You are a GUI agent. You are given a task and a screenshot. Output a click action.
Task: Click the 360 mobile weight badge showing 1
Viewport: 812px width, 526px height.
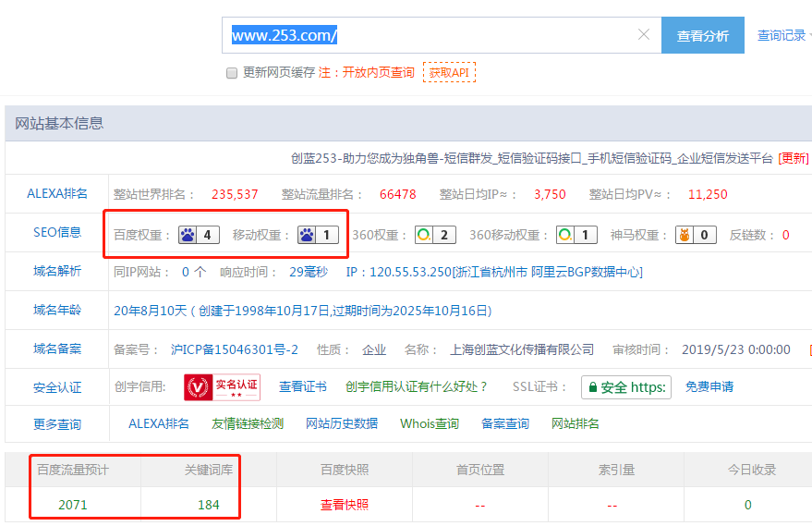coord(576,235)
